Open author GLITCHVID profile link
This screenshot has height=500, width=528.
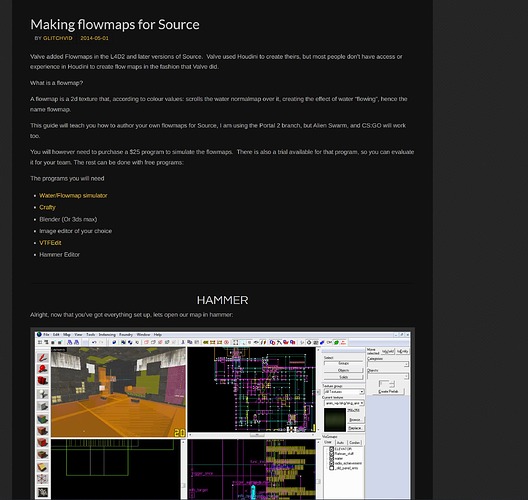(58, 38)
